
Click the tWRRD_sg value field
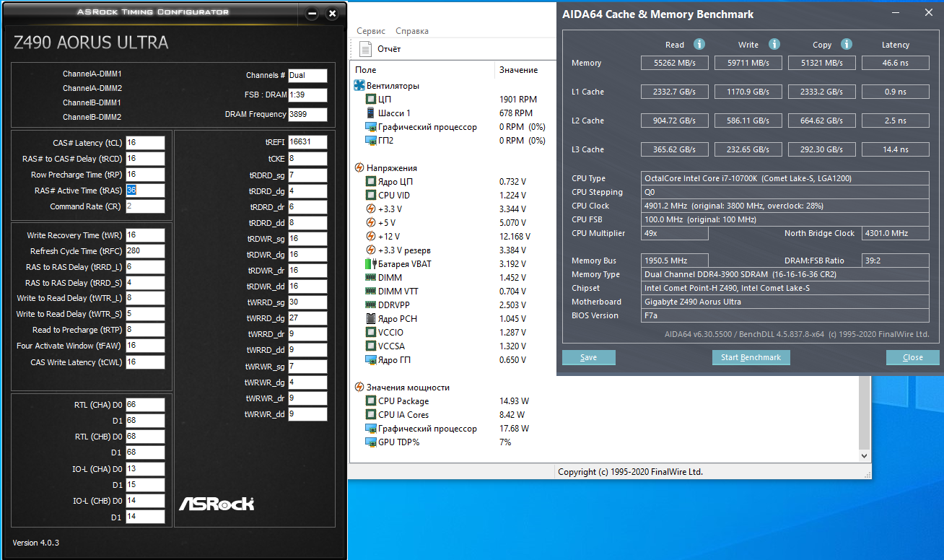coord(307,302)
